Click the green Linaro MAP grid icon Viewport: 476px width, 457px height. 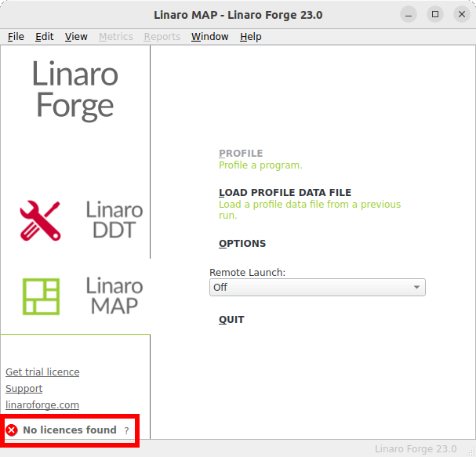coord(42,296)
